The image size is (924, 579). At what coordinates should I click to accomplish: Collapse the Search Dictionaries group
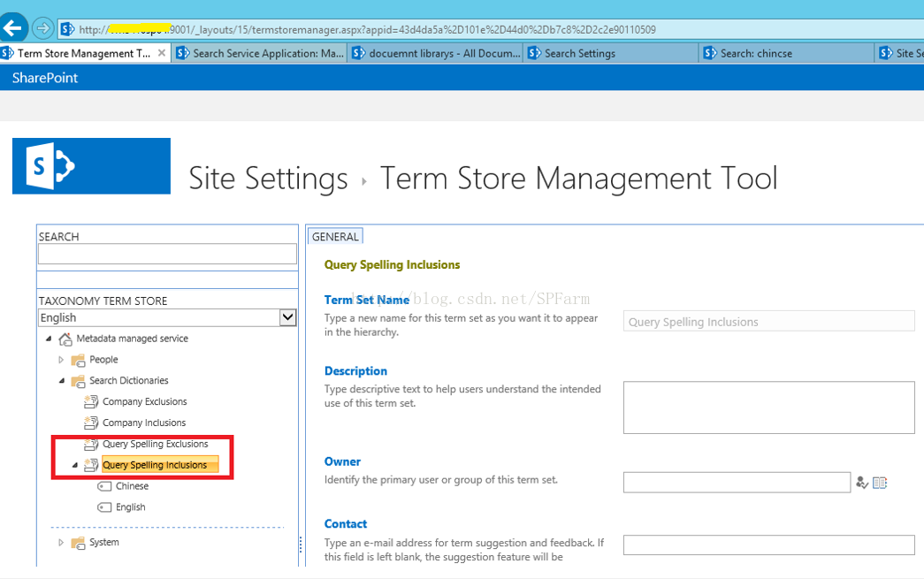pos(62,381)
